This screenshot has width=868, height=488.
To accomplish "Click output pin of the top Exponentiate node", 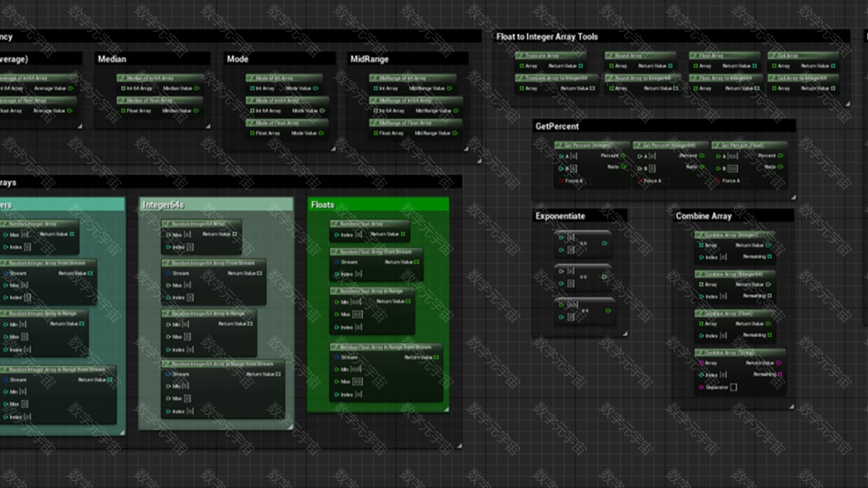I will point(605,243).
